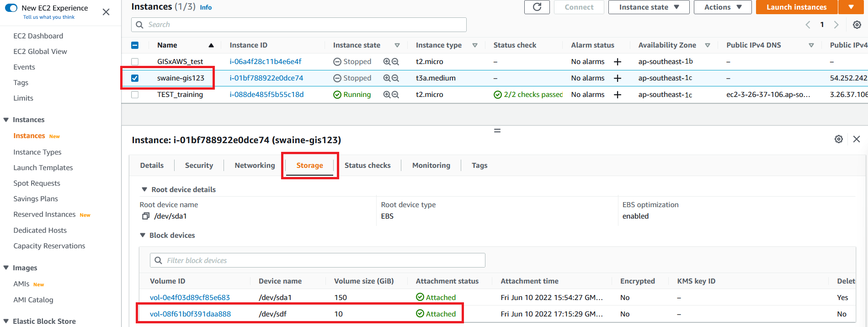Zoom out icon for TEST_training row
Screen dimensions: 868x327
click(x=395, y=95)
